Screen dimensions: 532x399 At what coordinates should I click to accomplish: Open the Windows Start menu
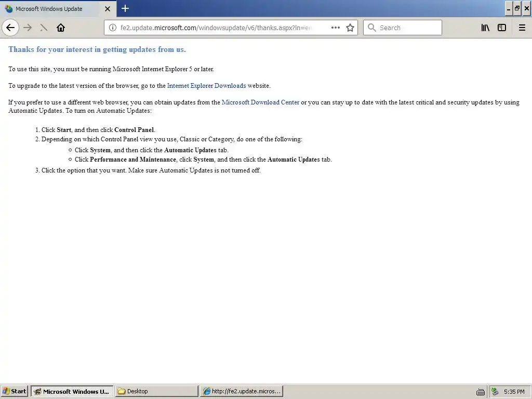tap(14, 391)
